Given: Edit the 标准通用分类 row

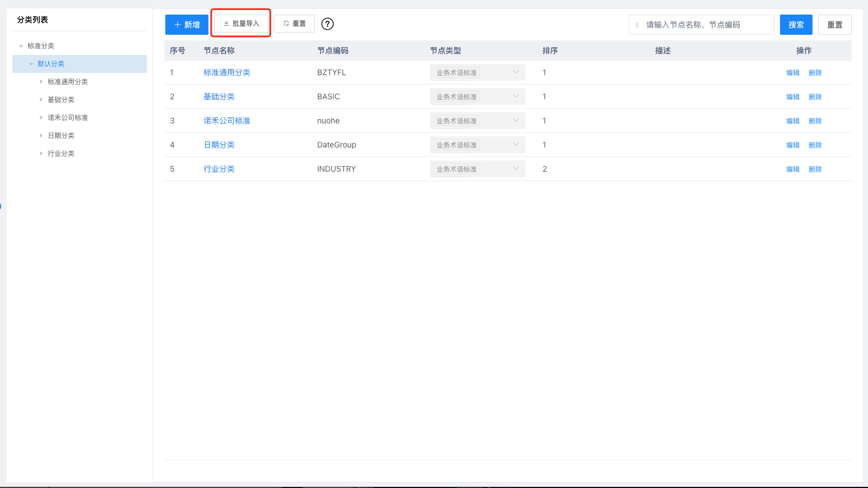Looking at the screenshot, I should (792, 72).
